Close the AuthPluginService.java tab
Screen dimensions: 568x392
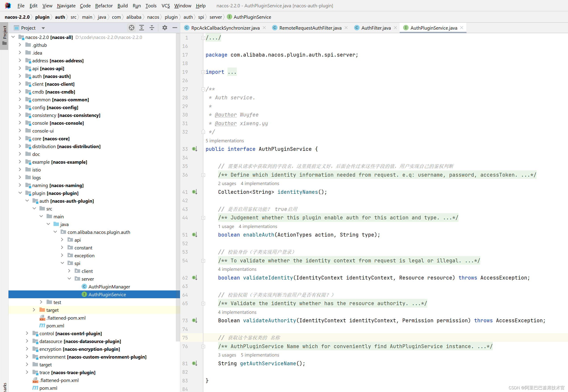click(x=462, y=28)
